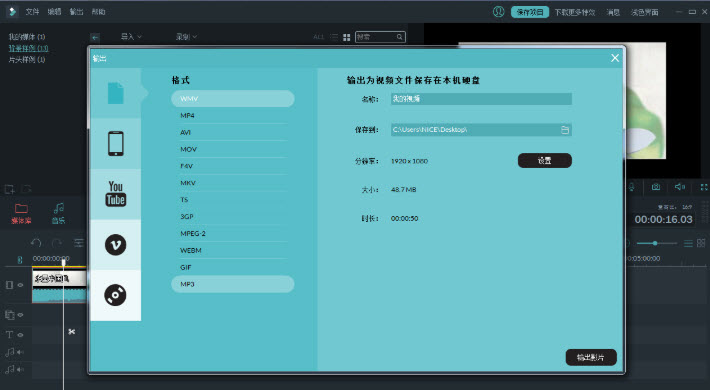710x390 pixels.
Task: Select the mobile device export tab
Action: pos(115,144)
